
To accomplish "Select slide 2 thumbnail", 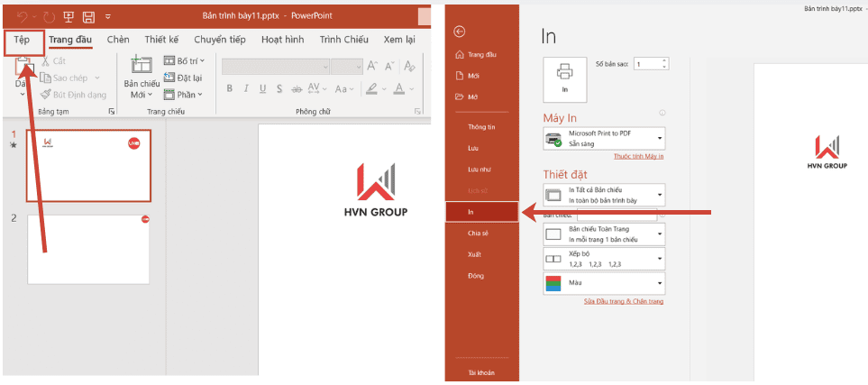I will coord(88,250).
